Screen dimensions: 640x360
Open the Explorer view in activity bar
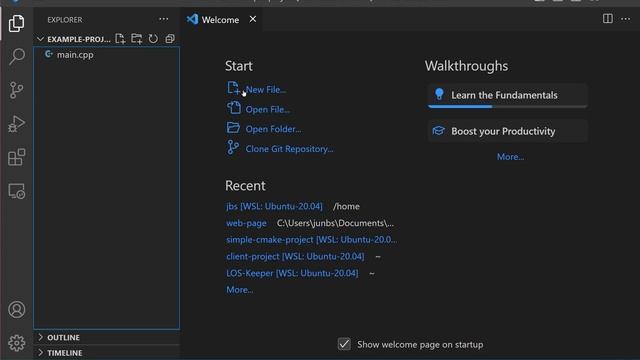16,23
